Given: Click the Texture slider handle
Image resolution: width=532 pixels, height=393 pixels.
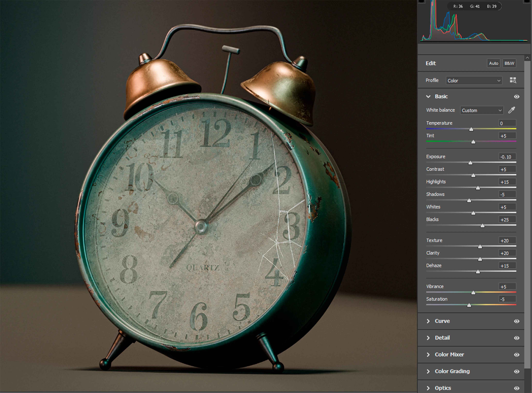Looking at the screenshot, I should click(480, 246).
